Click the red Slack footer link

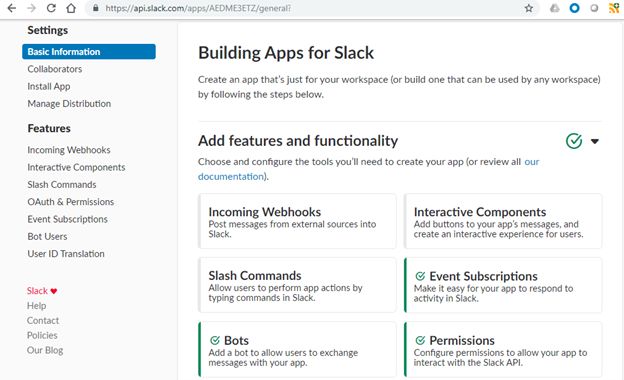point(37,291)
